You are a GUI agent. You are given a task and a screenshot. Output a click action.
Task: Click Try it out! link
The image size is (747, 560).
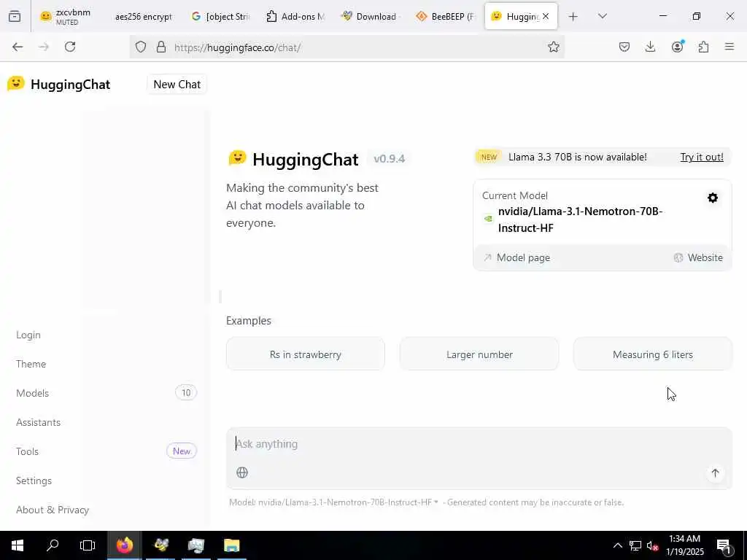click(x=701, y=157)
